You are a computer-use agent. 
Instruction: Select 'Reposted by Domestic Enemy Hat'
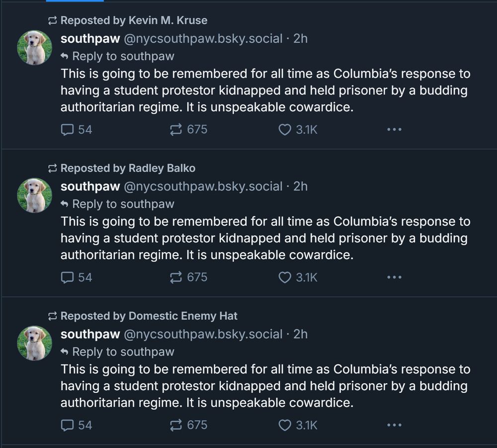click(148, 316)
